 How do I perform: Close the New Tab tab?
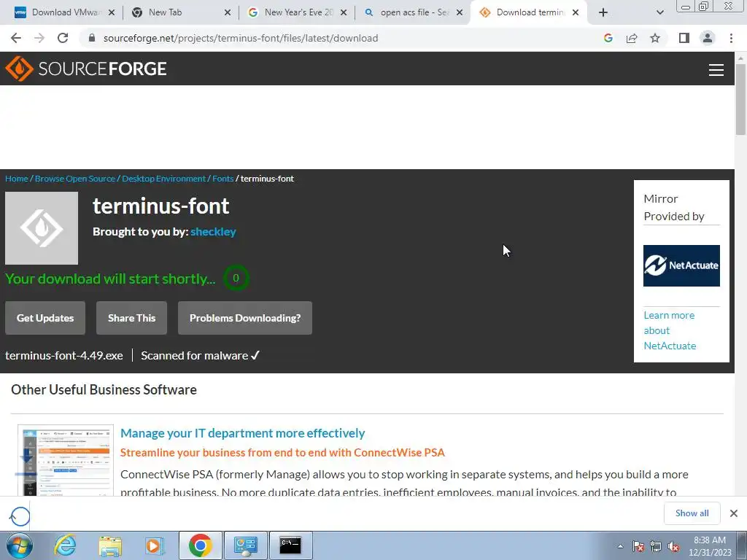point(228,12)
